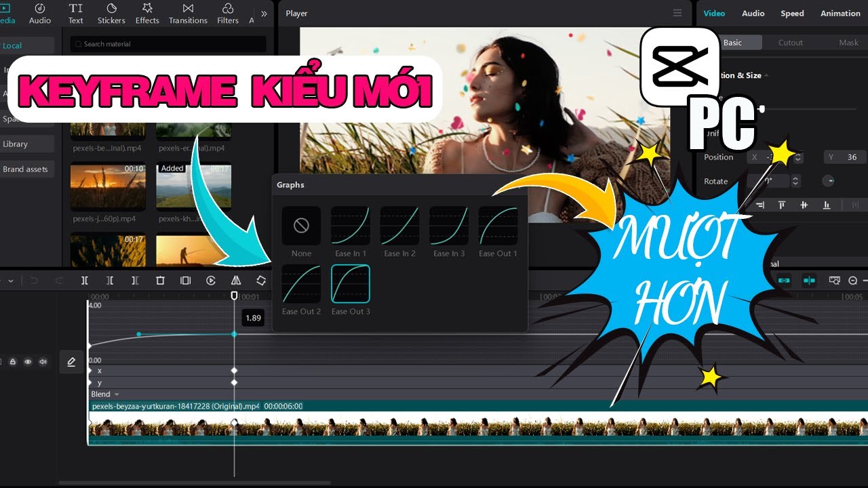Open the cursor mode dropdown in timeline toolbar

pyautogui.click(x=10, y=281)
